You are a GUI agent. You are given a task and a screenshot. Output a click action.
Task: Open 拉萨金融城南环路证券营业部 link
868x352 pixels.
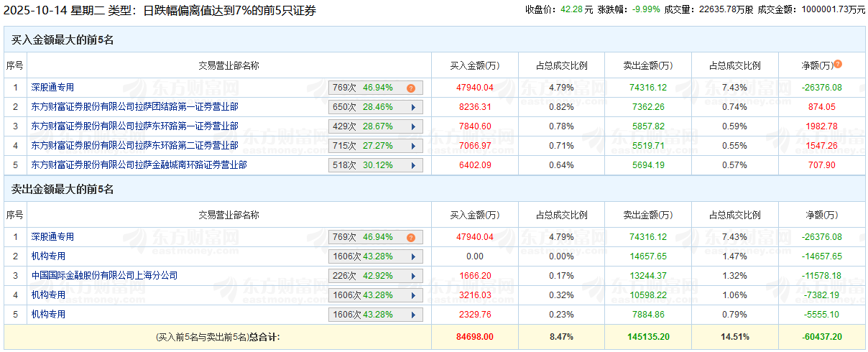139,165
